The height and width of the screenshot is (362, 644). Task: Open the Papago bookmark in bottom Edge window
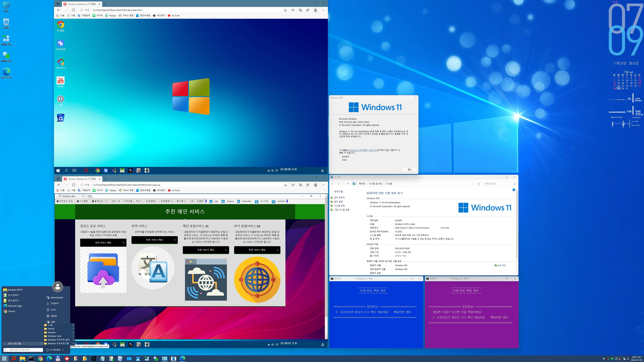(x=111, y=190)
